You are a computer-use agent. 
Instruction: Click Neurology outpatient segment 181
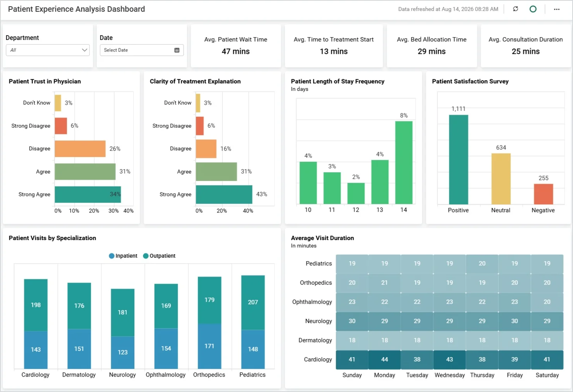[x=123, y=312]
